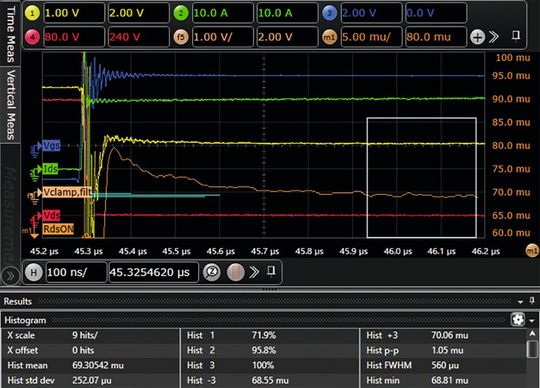Edit horizontal position 45.3254620 µs
Screen dimensions: 540x388
(154, 272)
